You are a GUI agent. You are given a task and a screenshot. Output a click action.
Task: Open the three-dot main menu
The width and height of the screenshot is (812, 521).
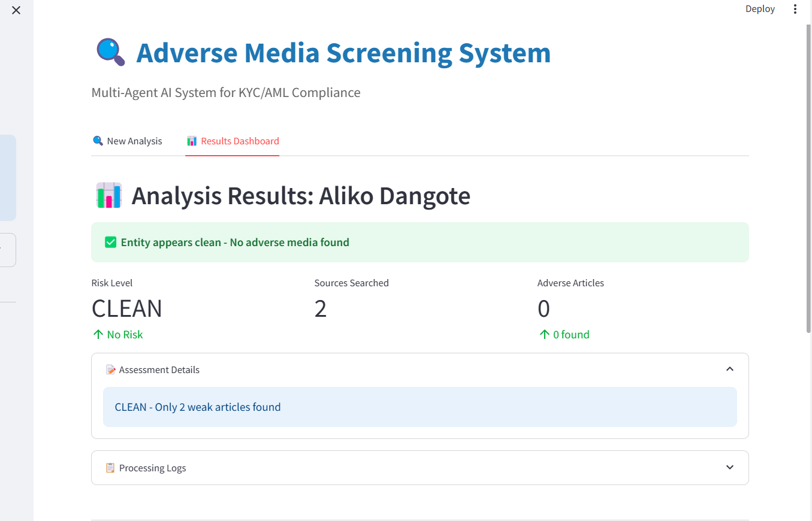tap(795, 9)
